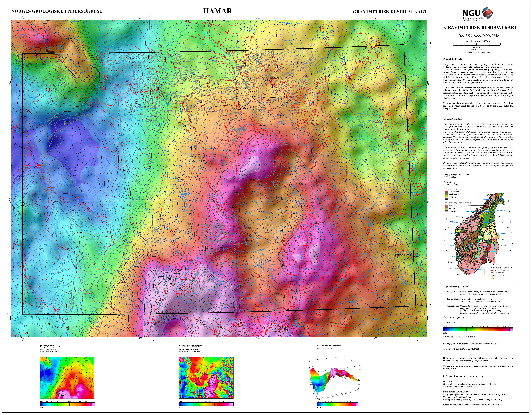Viewport: 532px width, 415px height.
Task: Click the Rødberg town label on the map
Action: tap(16, 249)
